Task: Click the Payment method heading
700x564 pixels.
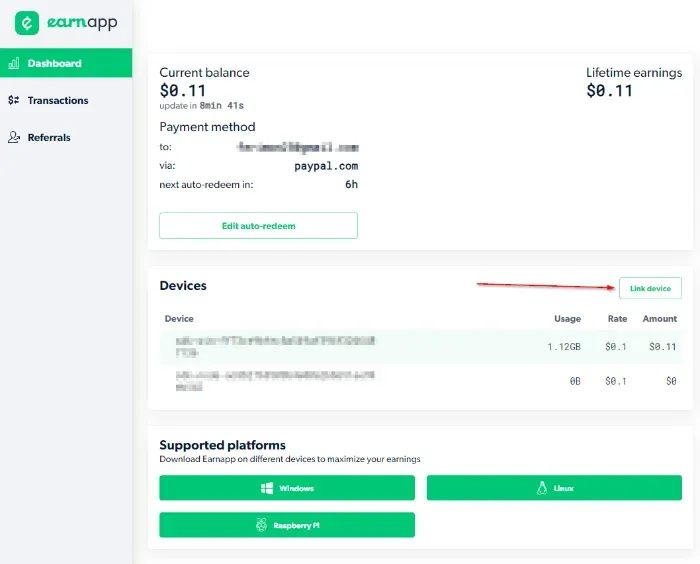Action: (x=207, y=127)
